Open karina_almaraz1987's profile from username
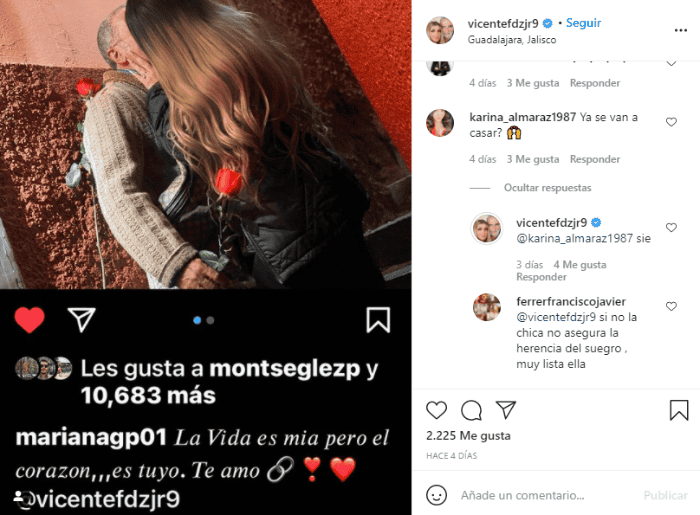The height and width of the screenshot is (515, 700). tap(522, 117)
